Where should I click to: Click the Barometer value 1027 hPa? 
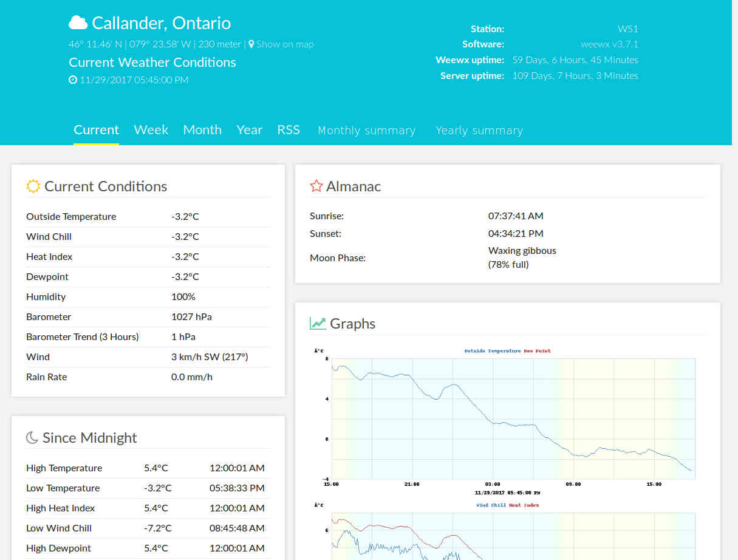click(191, 317)
